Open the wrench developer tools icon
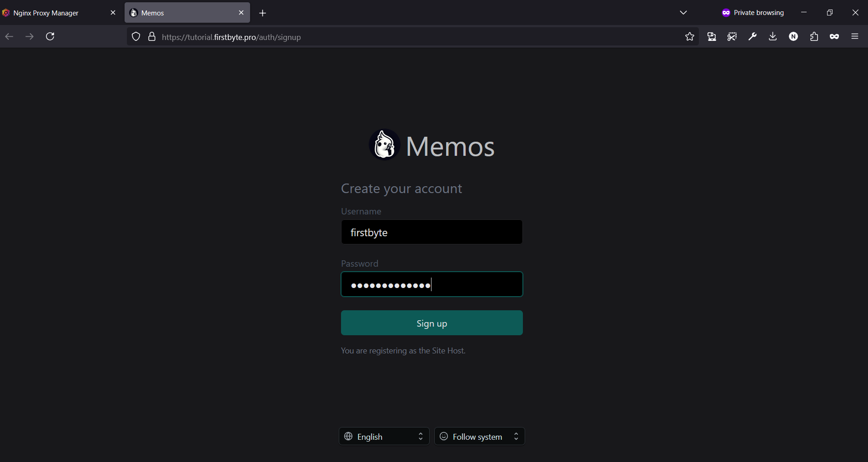 pos(753,37)
